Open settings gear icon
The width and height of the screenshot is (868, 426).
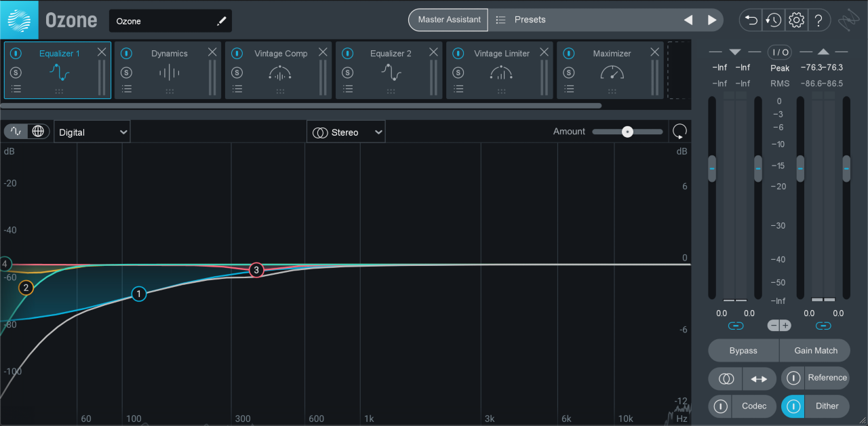796,20
